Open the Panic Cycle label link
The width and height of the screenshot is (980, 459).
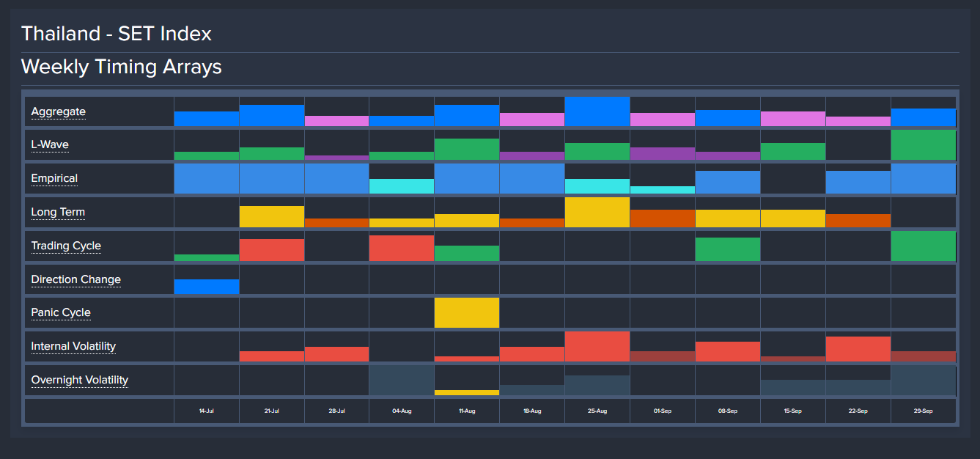tap(61, 312)
